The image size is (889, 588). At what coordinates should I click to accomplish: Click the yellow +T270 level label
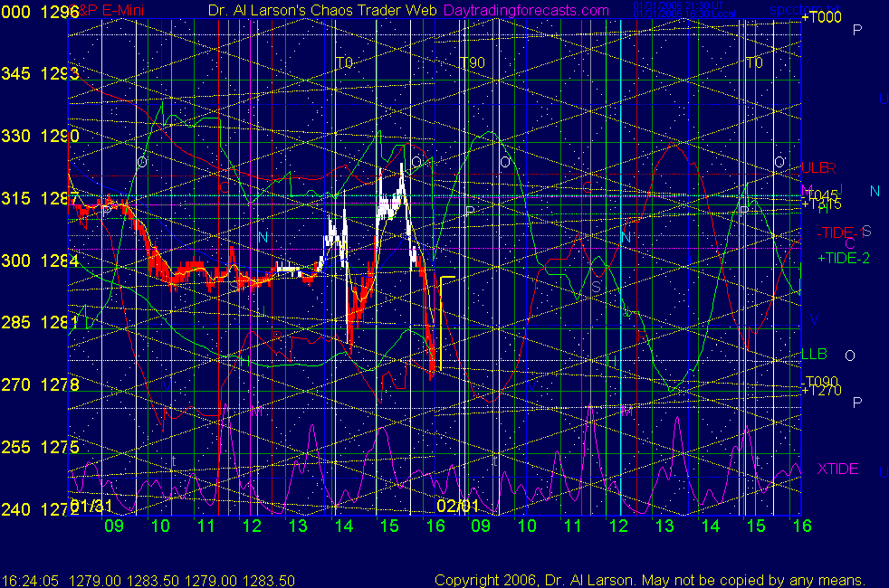pyautogui.click(x=821, y=390)
